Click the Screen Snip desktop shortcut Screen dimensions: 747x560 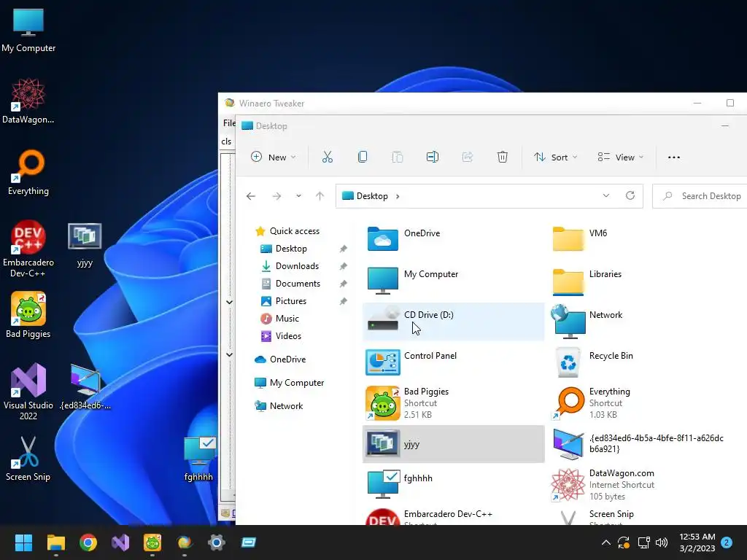click(x=28, y=459)
